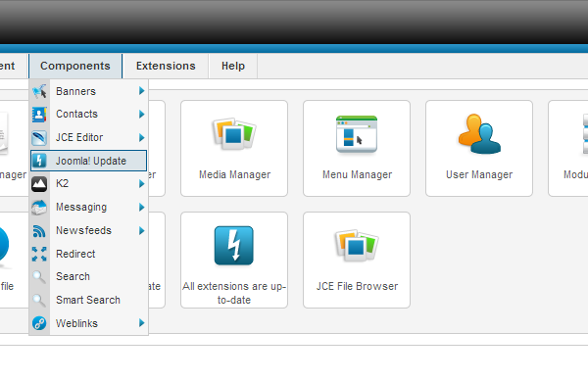Click the User Manager label
Screen dimensions: 588x381
tap(479, 174)
